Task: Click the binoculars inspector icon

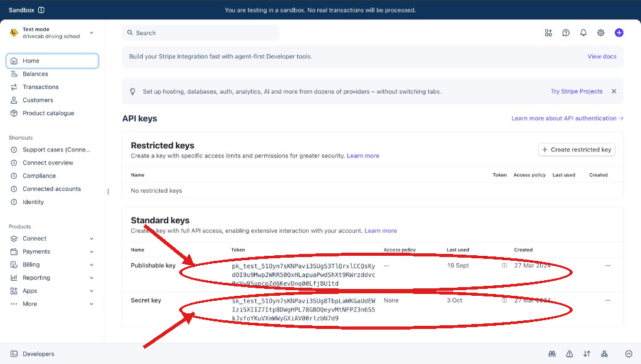Action: pos(552,354)
